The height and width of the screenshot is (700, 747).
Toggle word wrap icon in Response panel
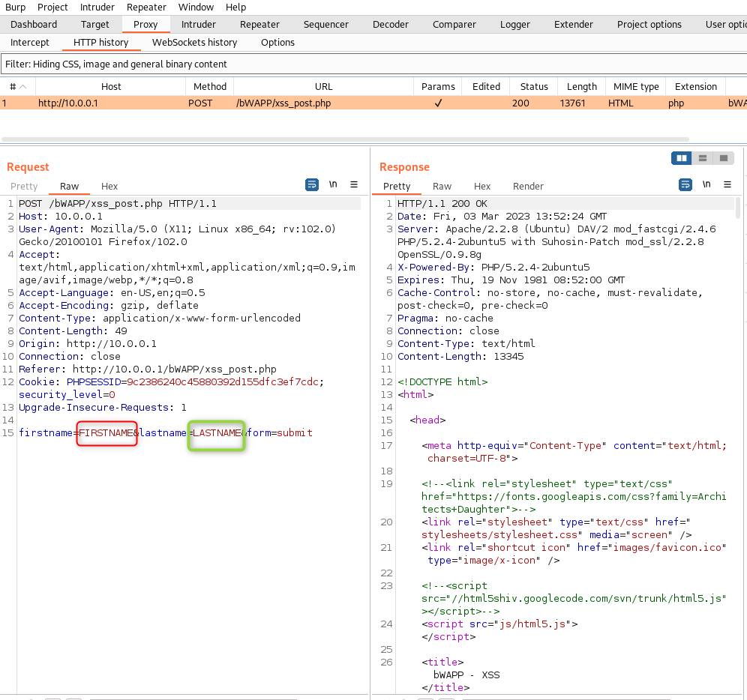pyautogui.click(x=685, y=184)
